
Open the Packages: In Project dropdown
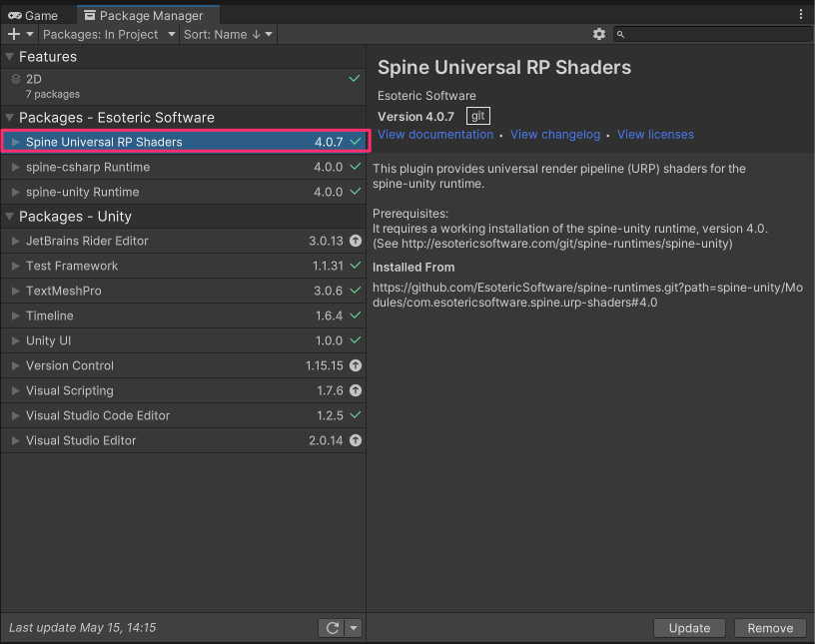(x=109, y=34)
